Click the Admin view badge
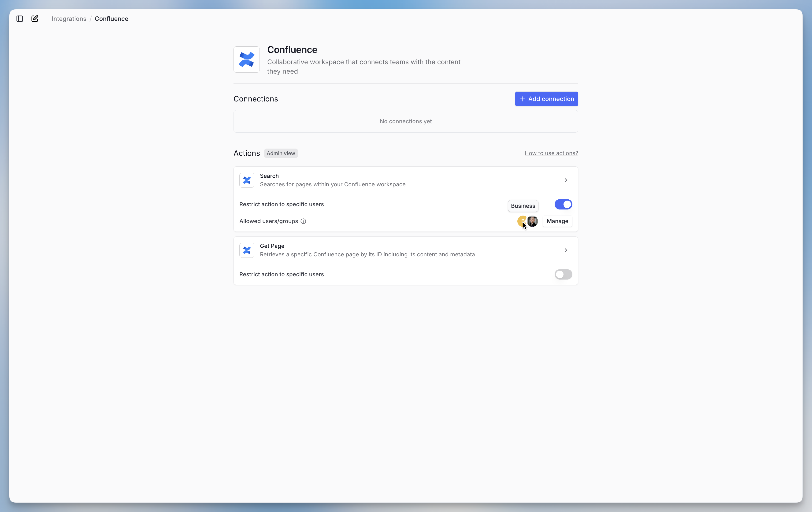The height and width of the screenshot is (512, 812). click(x=281, y=153)
